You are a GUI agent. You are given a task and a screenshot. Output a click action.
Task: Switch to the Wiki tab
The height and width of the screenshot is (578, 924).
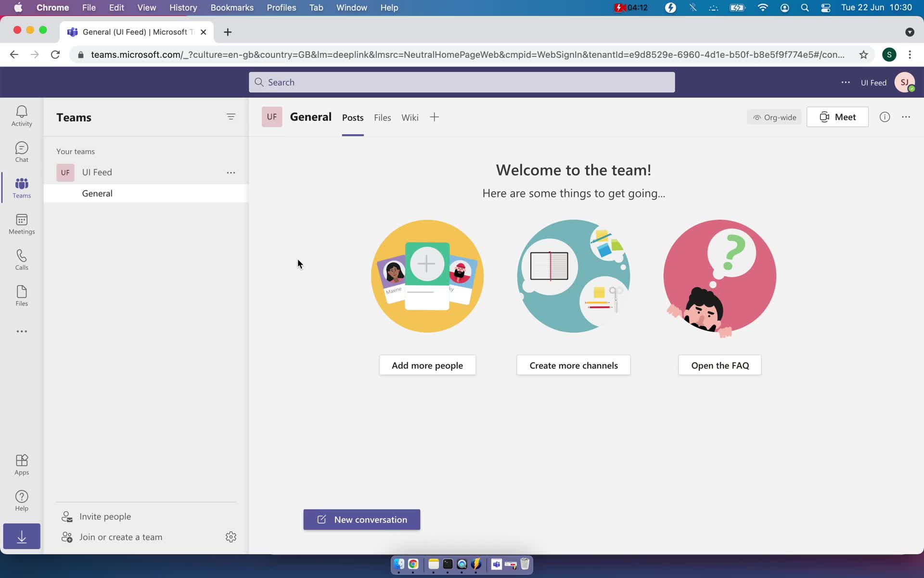coord(410,118)
